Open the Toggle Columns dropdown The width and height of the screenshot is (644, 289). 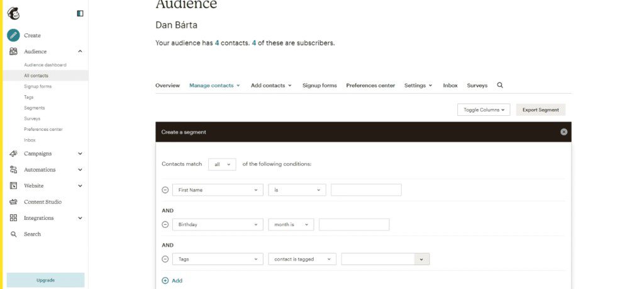tap(484, 110)
